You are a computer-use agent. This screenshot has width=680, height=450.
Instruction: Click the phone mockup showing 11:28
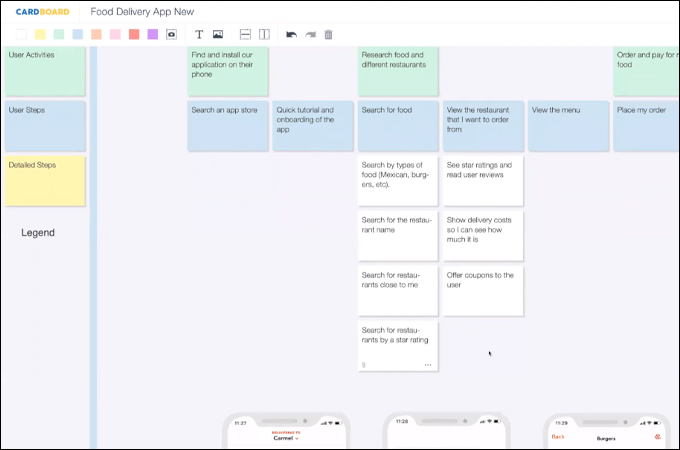click(x=446, y=430)
